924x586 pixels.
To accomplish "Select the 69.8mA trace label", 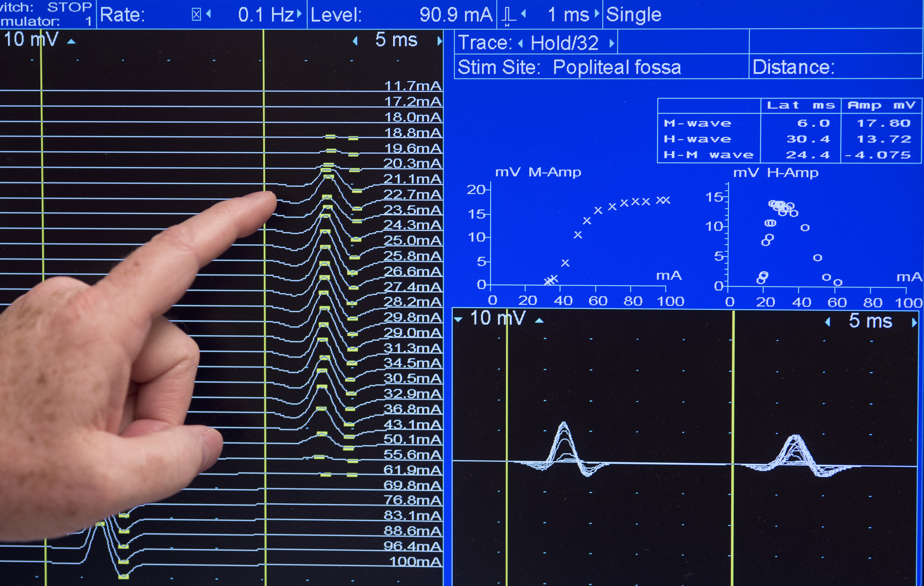I will (413, 485).
